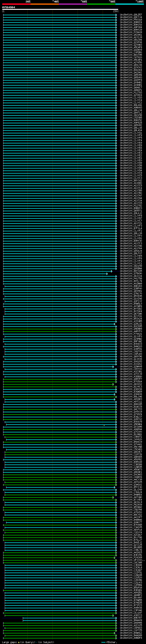Screen dimensions: 146x644
Task: Select label UniRef100_Q9SBN4
Action: (131, 268)
